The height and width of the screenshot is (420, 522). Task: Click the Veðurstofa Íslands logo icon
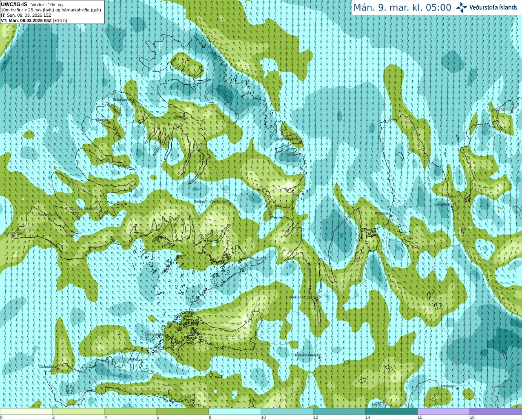(462, 7)
